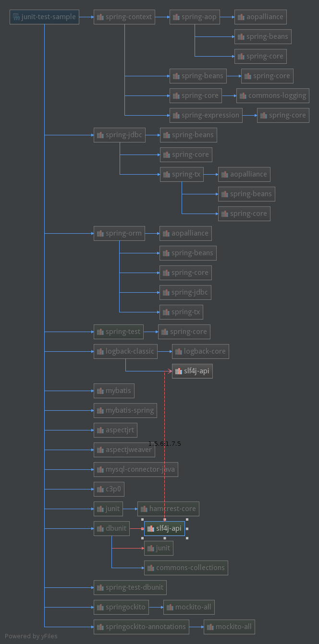
Task: Select the c3p0 library node
Action: [x=109, y=489]
